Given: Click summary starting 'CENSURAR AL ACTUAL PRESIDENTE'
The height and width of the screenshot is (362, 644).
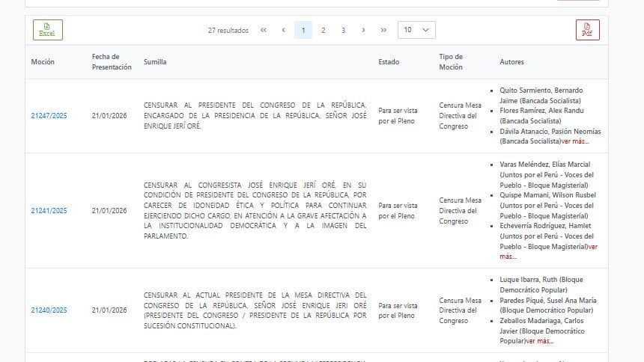Looking at the screenshot, I should [x=255, y=310].
